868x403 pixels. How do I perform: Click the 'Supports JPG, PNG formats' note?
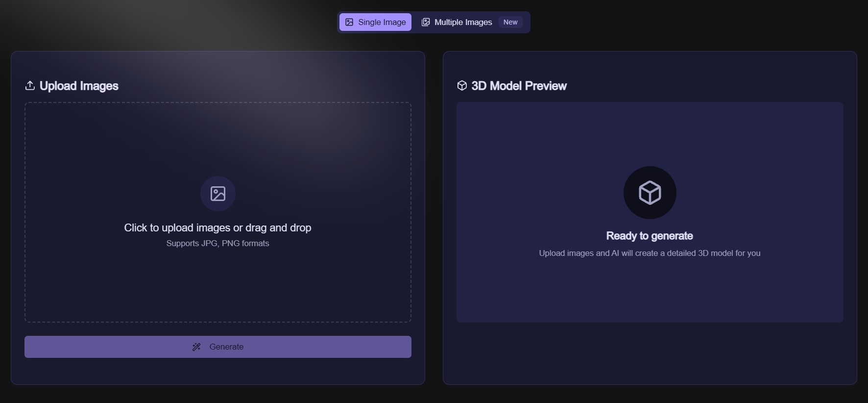tap(217, 243)
